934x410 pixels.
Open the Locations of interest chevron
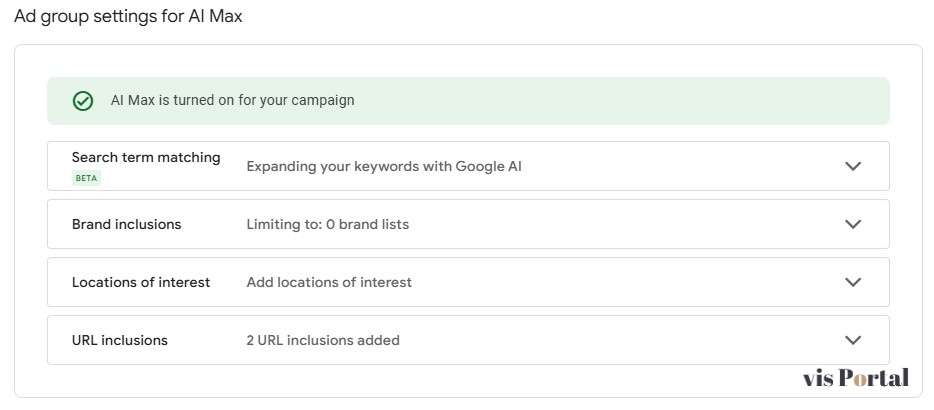(853, 282)
